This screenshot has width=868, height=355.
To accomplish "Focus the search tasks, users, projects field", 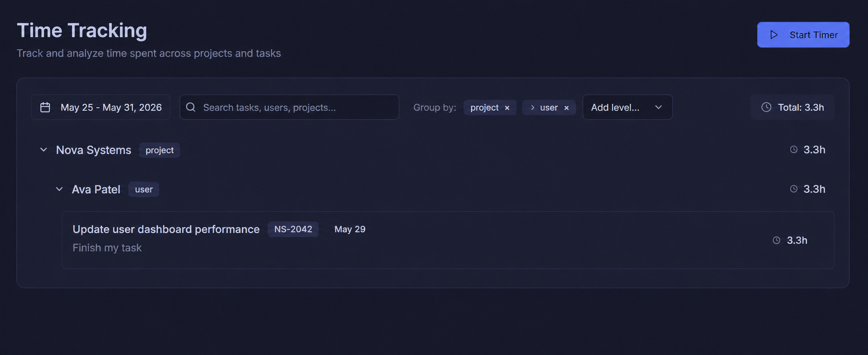I will click(289, 107).
